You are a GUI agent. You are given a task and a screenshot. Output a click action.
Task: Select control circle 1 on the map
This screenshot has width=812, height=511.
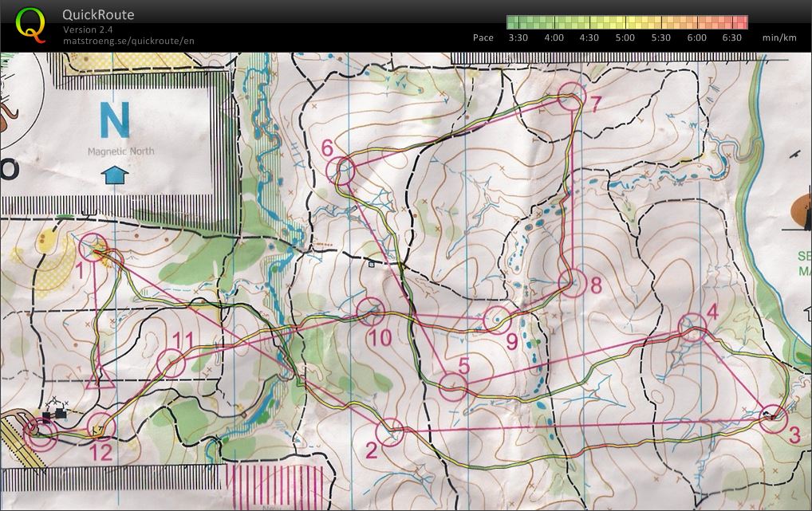point(94,247)
